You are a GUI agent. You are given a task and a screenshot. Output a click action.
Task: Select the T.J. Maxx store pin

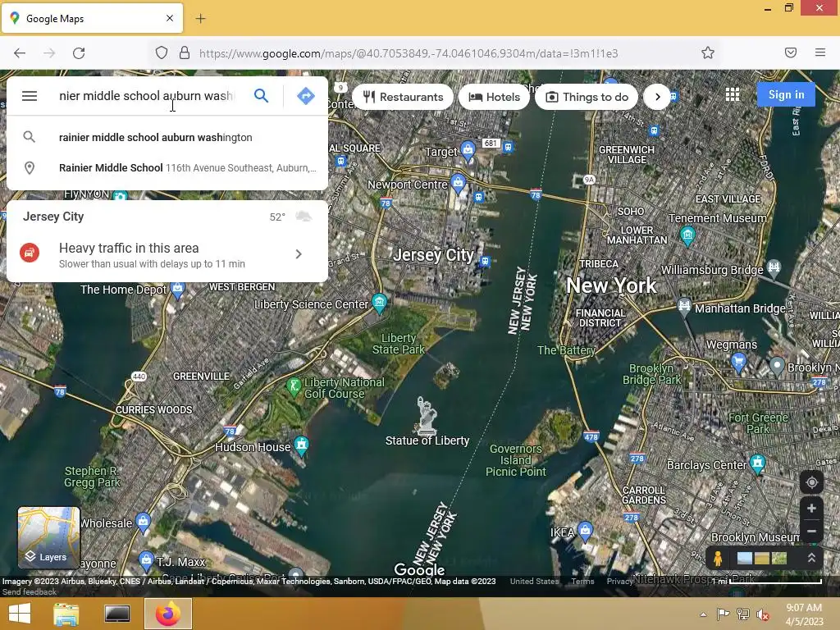click(x=146, y=561)
